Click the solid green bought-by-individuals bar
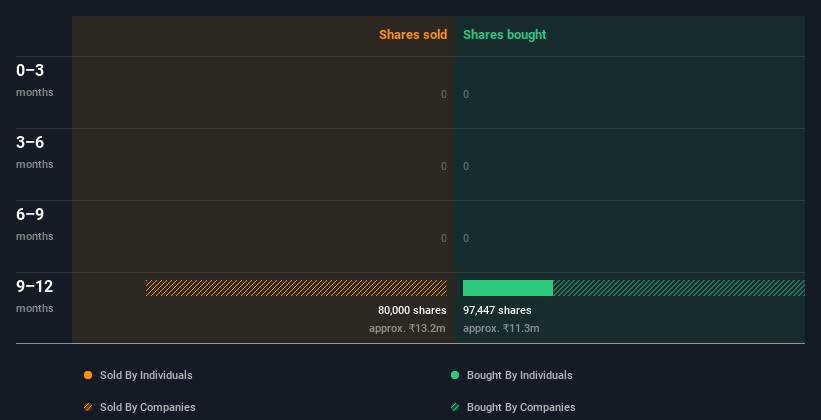 (x=508, y=288)
